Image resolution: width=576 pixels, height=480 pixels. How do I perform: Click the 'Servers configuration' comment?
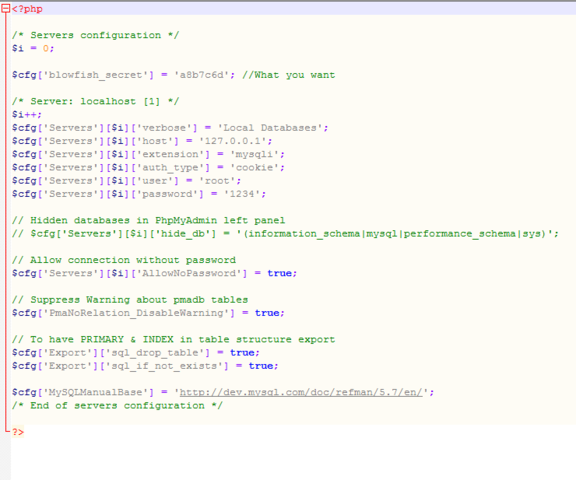[96, 35]
